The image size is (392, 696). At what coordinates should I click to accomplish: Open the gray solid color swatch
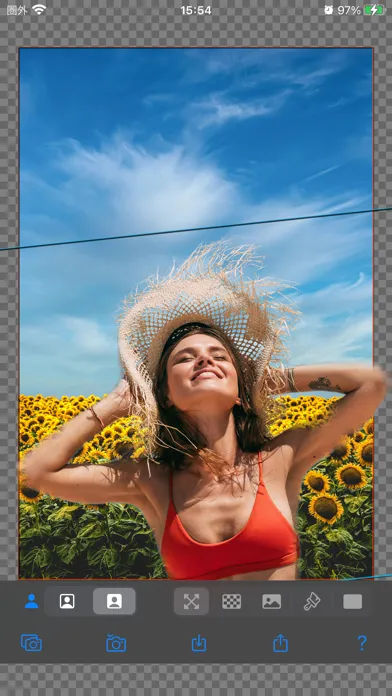tap(352, 601)
